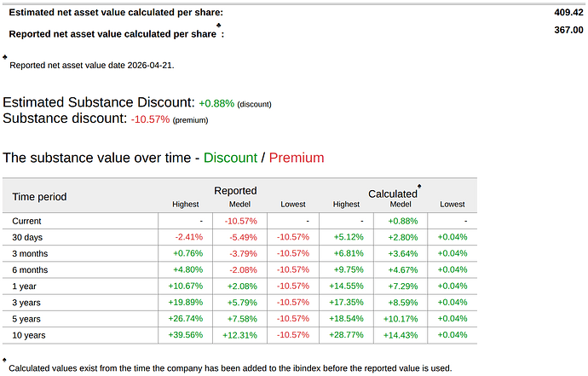The width and height of the screenshot is (588, 376).
Task: Click the green +0.88% estimated discount value
Action: pos(216,103)
